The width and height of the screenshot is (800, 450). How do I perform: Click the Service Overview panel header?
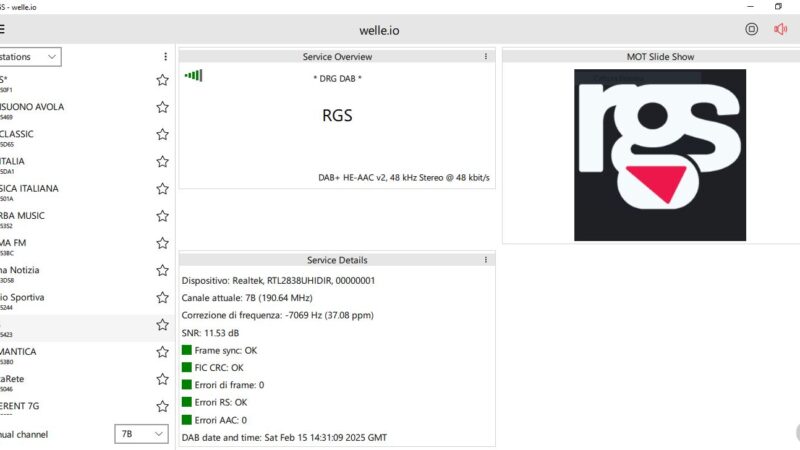337,57
